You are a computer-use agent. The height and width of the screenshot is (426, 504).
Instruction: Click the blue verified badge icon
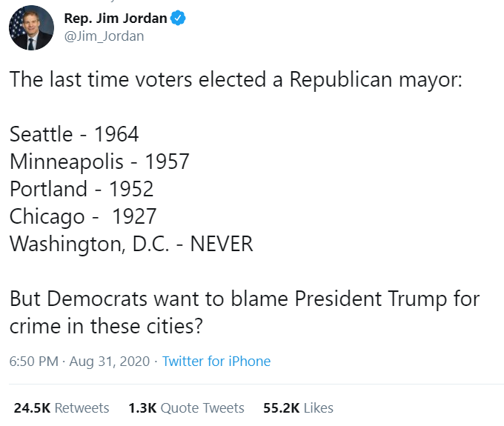pyautogui.click(x=178, y=19)
